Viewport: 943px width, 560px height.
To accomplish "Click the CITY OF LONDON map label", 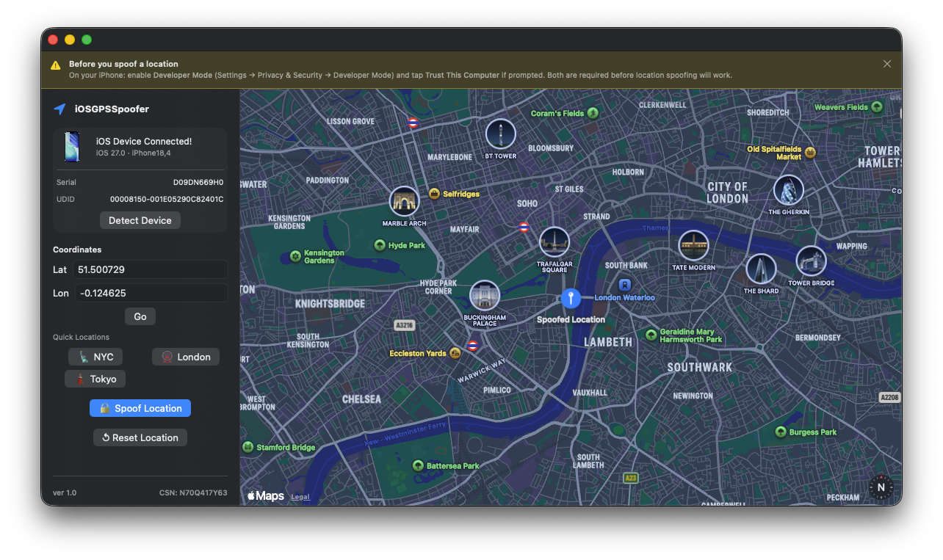I will coord(727,192).
